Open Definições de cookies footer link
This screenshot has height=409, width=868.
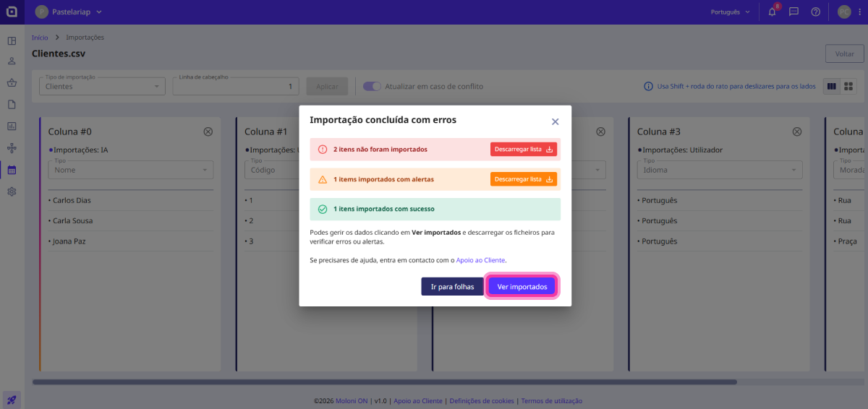tap(482, 401)
